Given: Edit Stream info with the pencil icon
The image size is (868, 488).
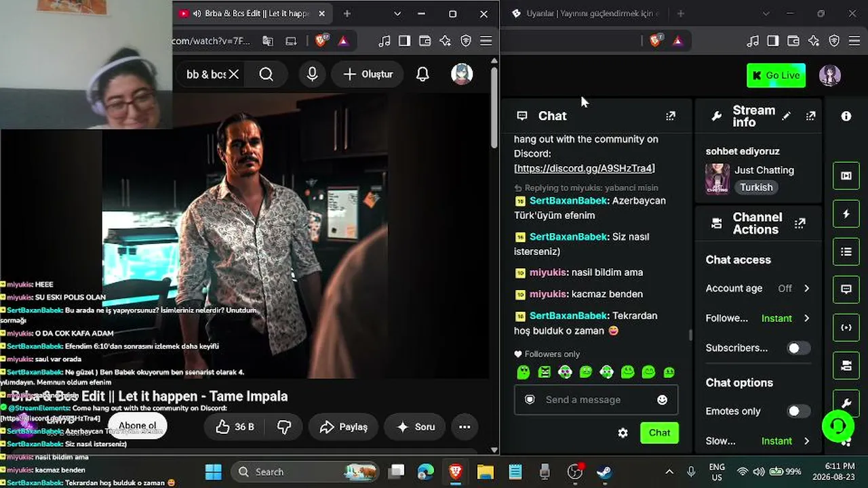Looking at the screenshot, I should (786, 116).
